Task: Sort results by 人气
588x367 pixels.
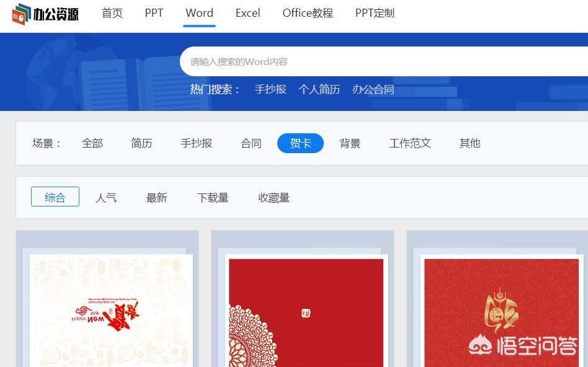Action: (x=106, y=198)
